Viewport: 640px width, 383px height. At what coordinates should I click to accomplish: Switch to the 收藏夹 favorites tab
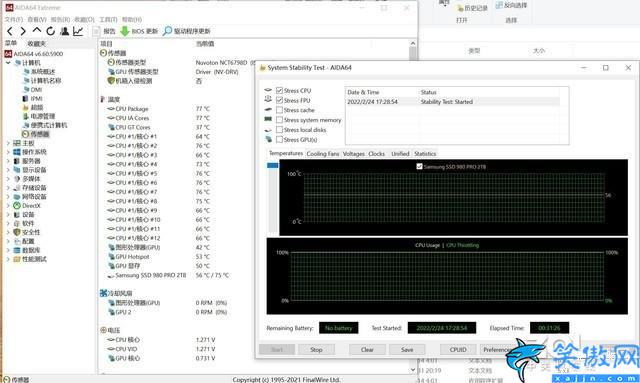click(x=36, y=43)
